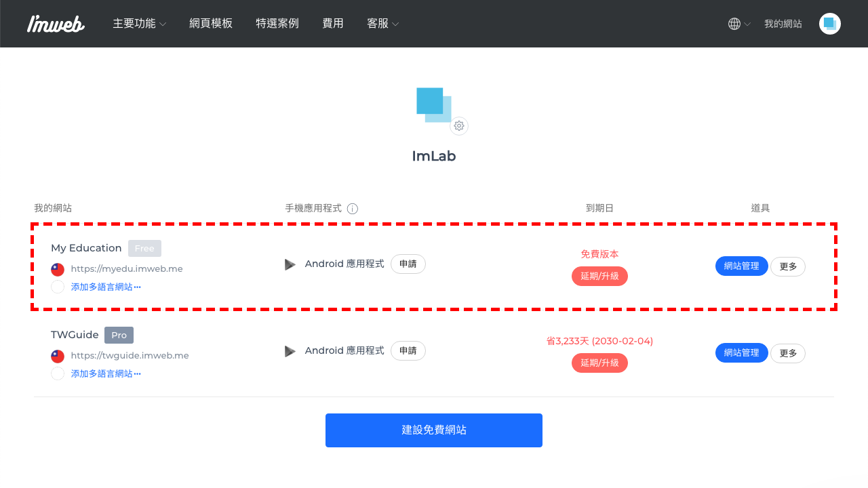
Task: Click the Pro plan badge
Action: [x=119, y=335]
